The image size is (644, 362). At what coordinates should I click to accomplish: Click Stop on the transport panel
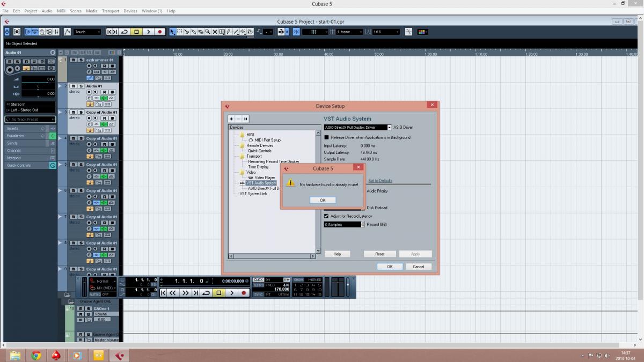click(x=219, y=293)
